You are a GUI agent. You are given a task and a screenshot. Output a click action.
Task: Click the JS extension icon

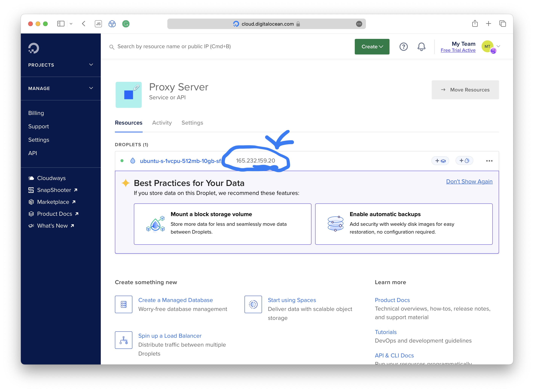98,24
